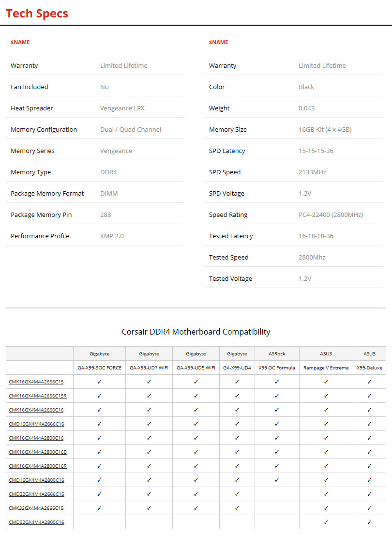The width and height of the screenshot is (392, 536).
Task: Open the CMD16GX4M4A2800C16 memory link
Action: [x=36, y=480]
